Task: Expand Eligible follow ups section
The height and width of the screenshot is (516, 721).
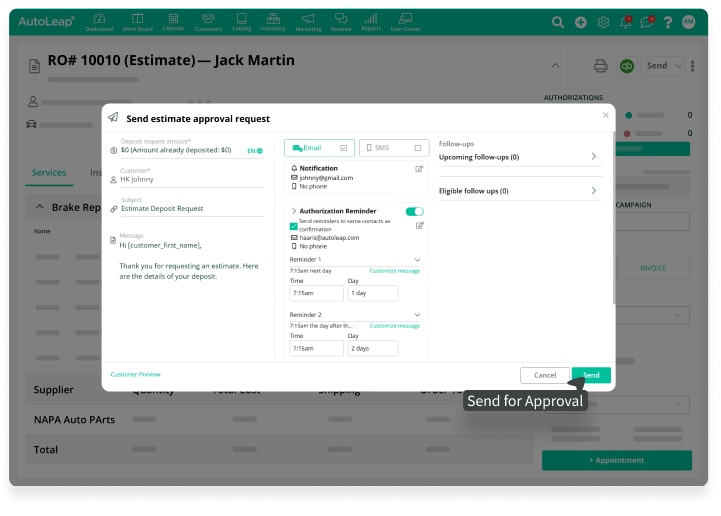Action: [x=593, y=191]
